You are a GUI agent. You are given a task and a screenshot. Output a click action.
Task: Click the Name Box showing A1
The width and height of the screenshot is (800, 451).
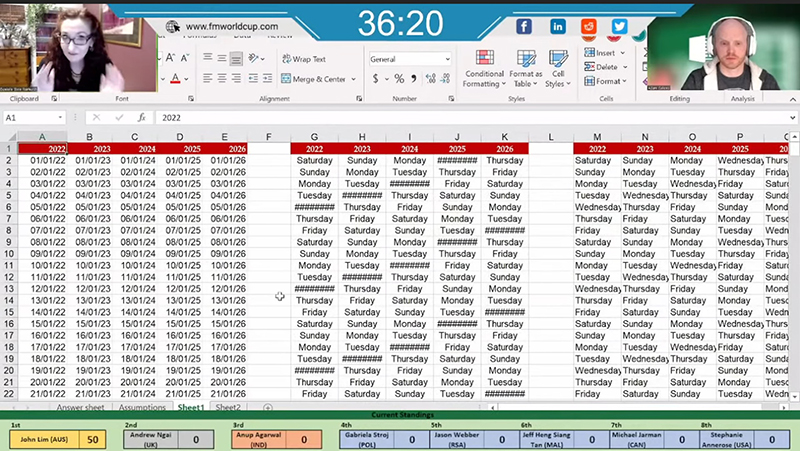[34, 118]
